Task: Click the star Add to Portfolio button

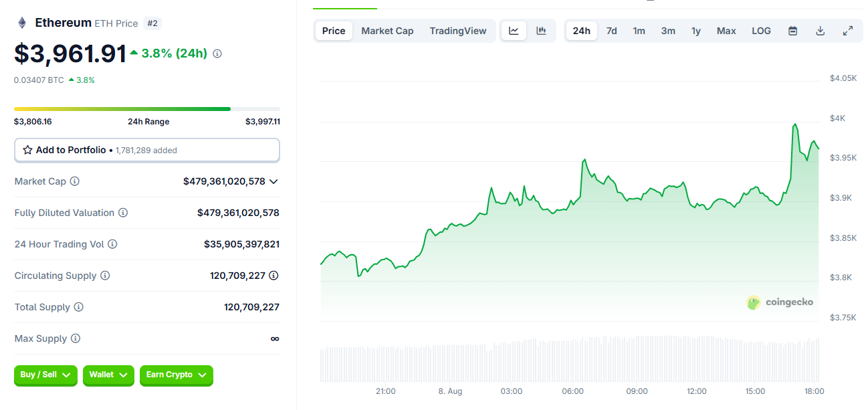Action: coord(146,150)
